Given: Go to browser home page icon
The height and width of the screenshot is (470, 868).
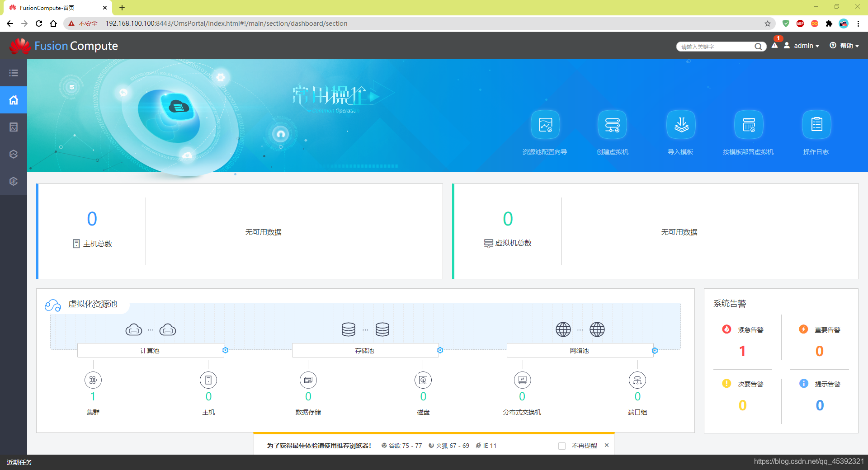Looking at the screenshot, I should click(53, 23).
